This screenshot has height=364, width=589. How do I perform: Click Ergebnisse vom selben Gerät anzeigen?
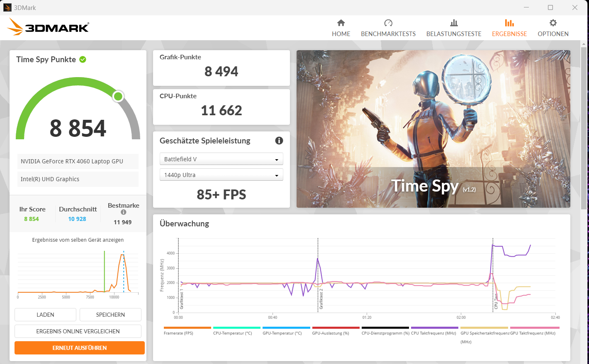(x=78, y=240)
